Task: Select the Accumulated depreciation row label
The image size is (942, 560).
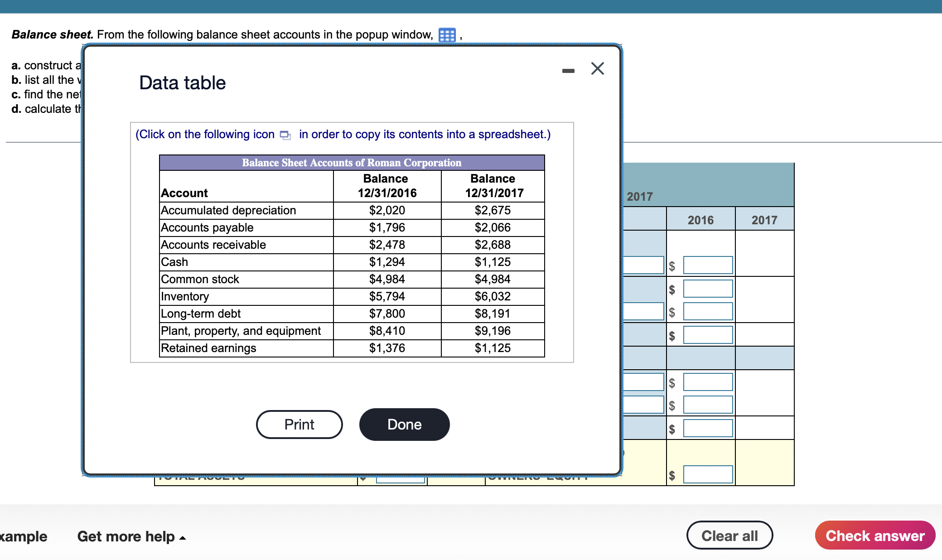Action: click(228, 210)
